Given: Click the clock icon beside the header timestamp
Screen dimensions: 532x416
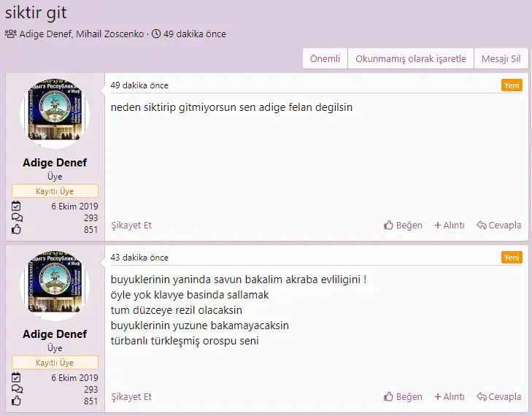Looking at the screenshot, I should pyautogui.click(x=156, y=34).
